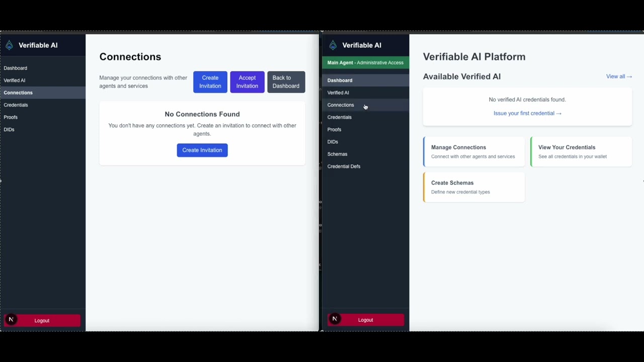644x362 pixels.
Task: Open Credentials in the left window sidebar
Action: click(43, 105)
